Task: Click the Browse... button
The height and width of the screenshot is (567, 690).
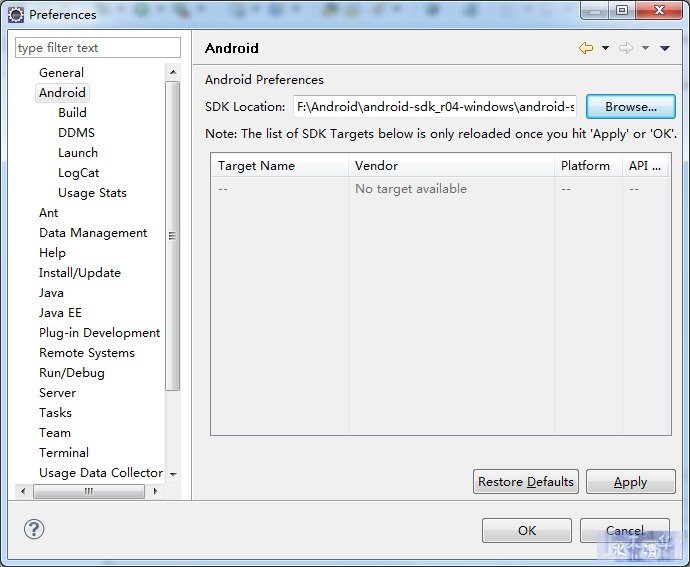Action: tap(631, 107)
